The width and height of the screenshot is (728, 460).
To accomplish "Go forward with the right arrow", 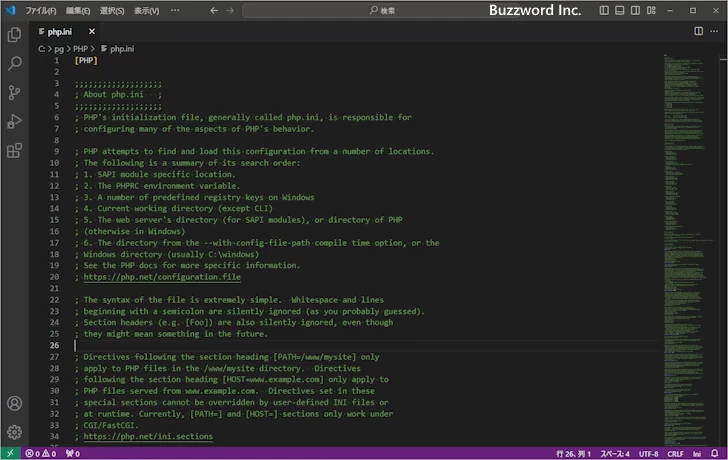I will pos(230,10).
